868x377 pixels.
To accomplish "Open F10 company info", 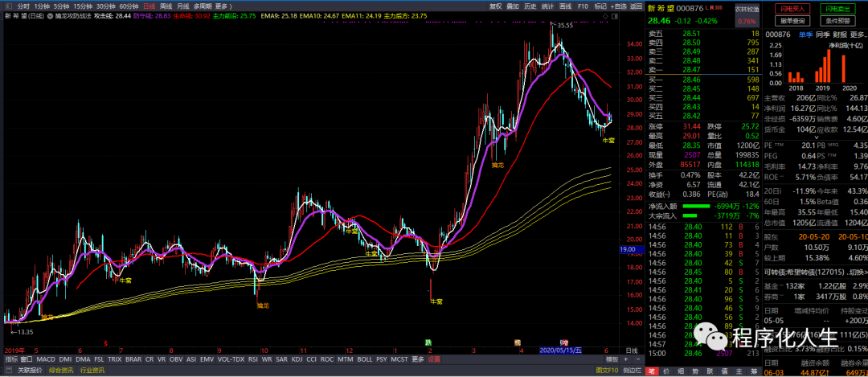I will (x=583, y=6).
